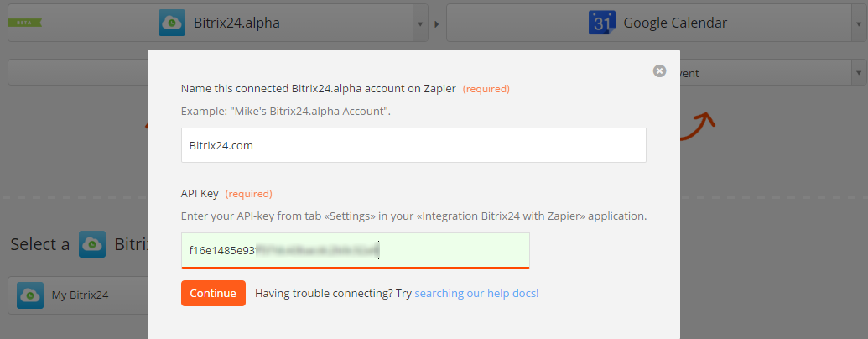Click the Google Calendar 31 icon
The width and height of the screenshot is (868, 339).
tap(601, 23)
